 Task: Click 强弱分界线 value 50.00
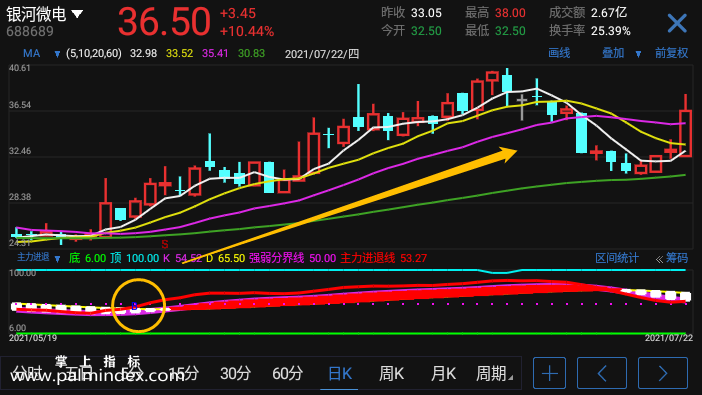click(x=322, y=258)
